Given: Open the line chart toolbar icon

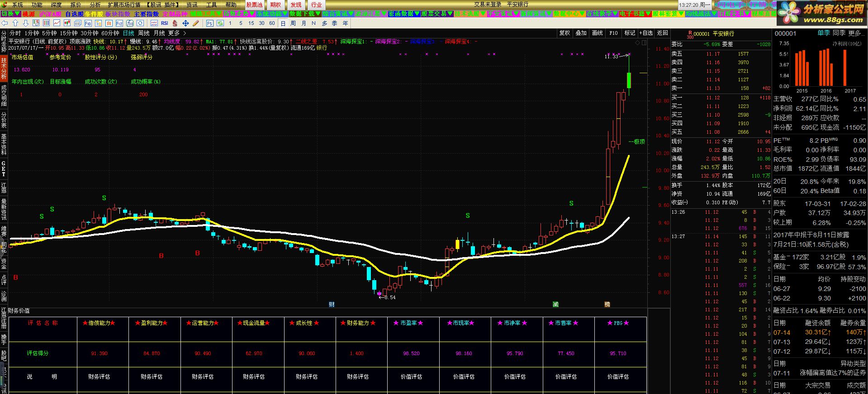Looking at the screenshot, I should pyautogui.click(x=57, y=23).
